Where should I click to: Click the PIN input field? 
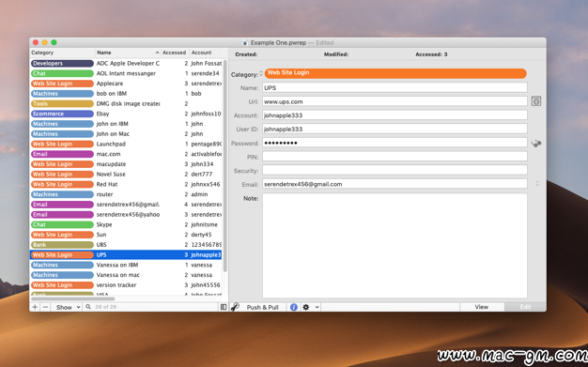395,157
